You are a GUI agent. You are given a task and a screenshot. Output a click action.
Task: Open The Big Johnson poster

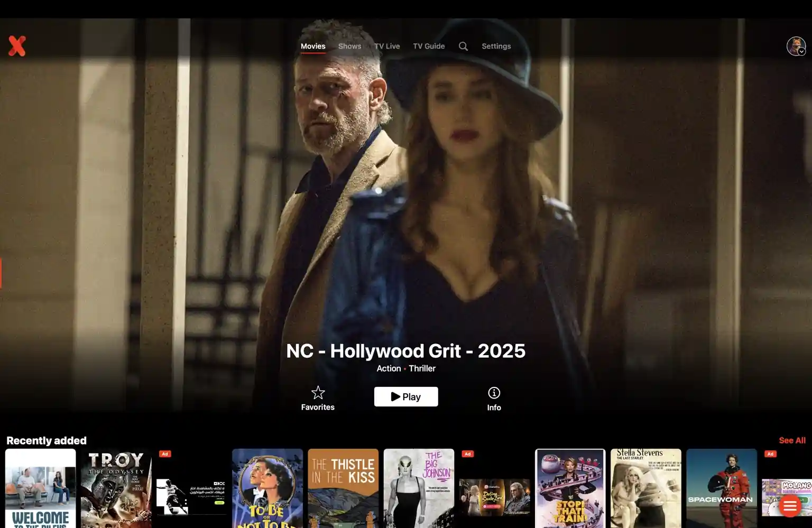[x=419, y=488]
